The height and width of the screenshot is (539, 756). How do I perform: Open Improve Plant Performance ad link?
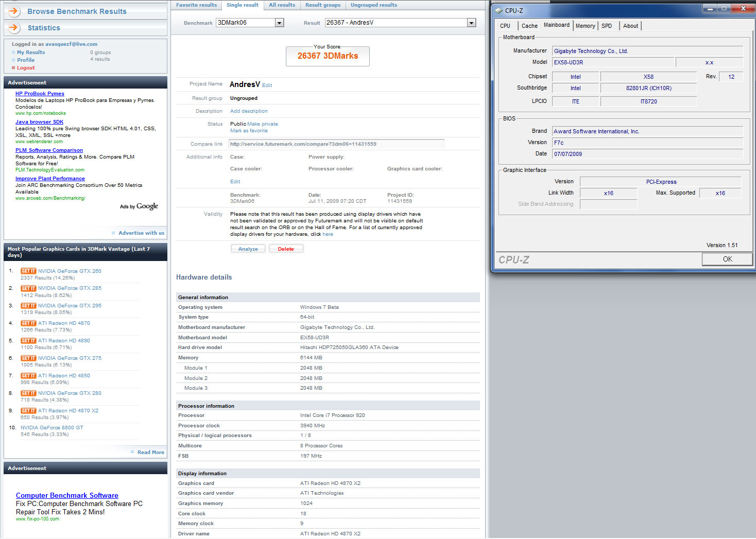coord(50,179)
